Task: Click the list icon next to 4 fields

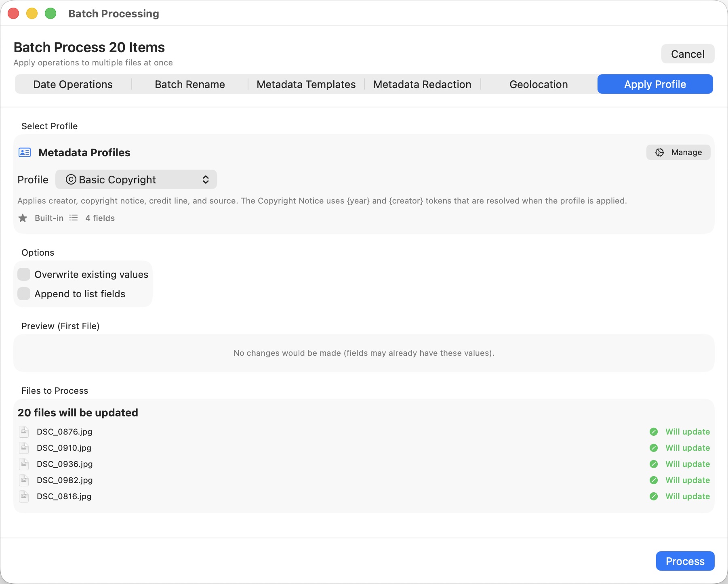Action: tap(74, 218)
